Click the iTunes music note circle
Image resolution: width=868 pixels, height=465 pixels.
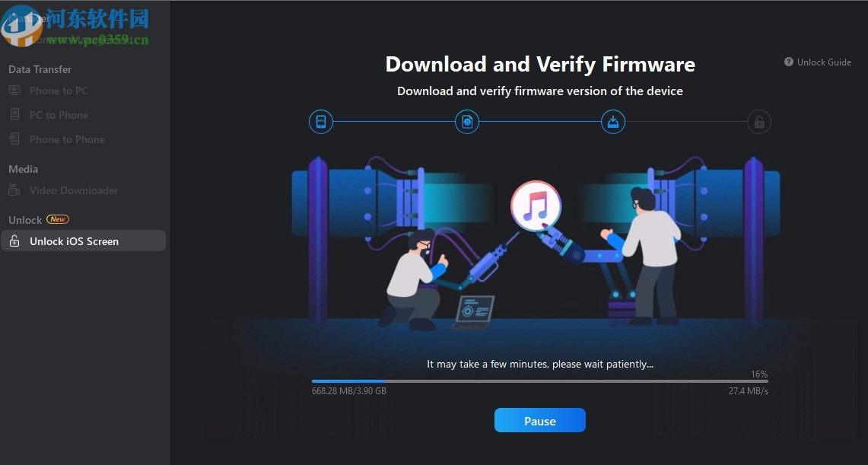536,205
